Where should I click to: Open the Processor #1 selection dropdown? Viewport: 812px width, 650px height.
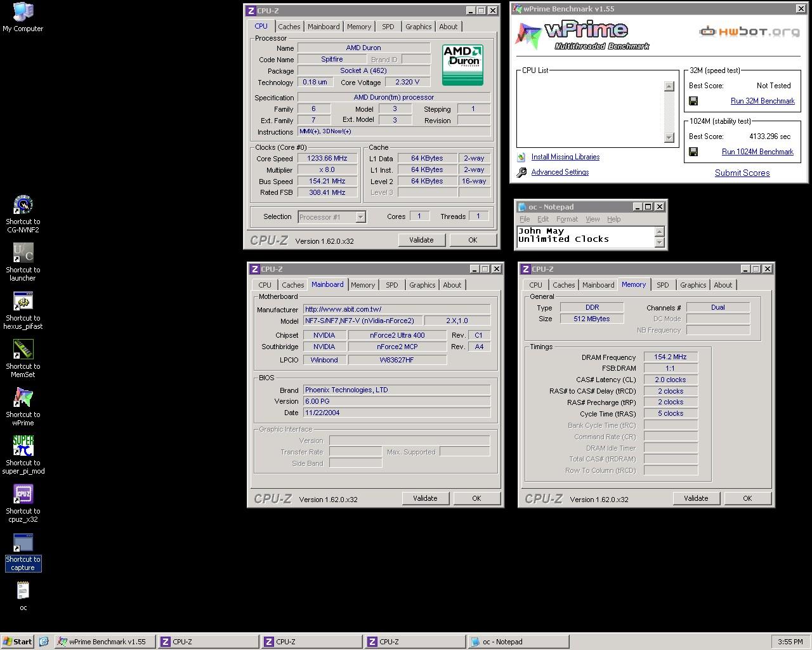point(332,217)
